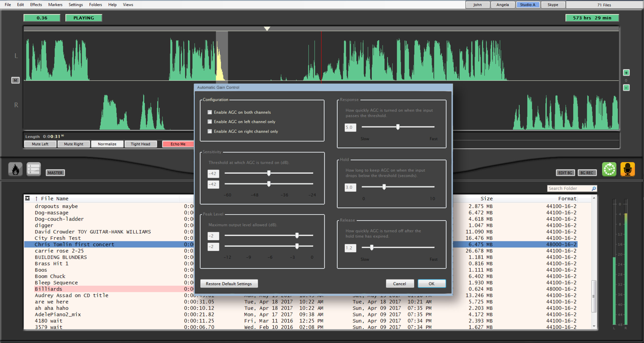This screenshot has width=644, height=343.
Task: Toggle the M mono button beside waveform
Action: 15,80
